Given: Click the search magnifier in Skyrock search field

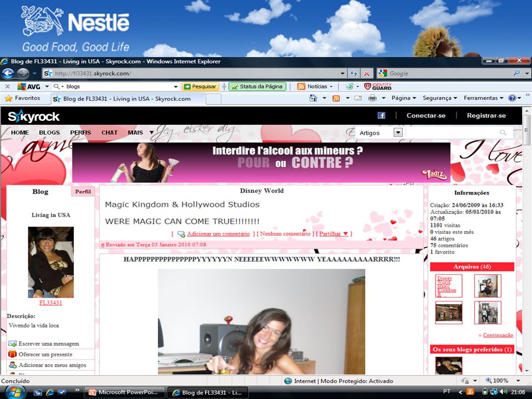Looking at the screenshot, I should (x=503, y=132).
